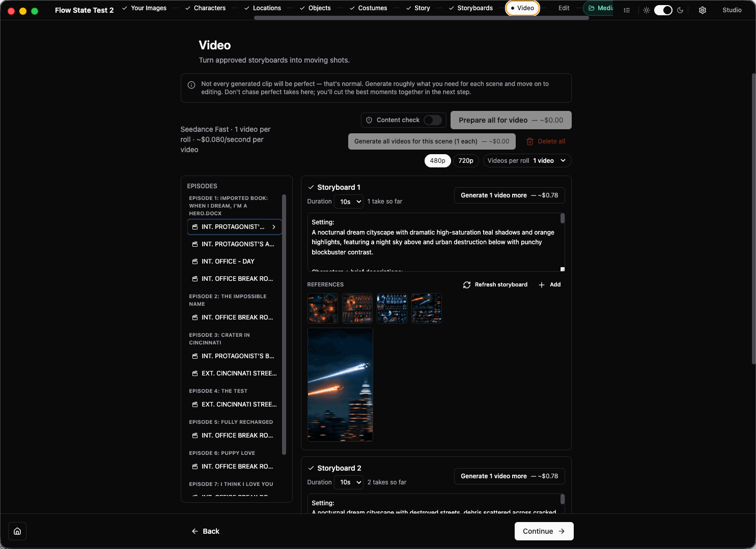Select Episode 6 INT. OFFICE BREAK RO... scene
Viewport: 756px width, 549px height.
(234, 467)
